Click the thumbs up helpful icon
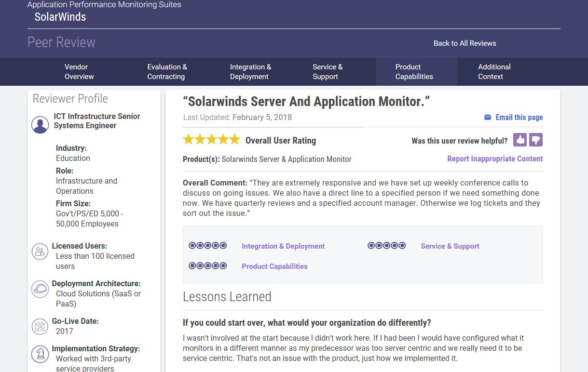 pyautogui.click(x=520, y=140)
